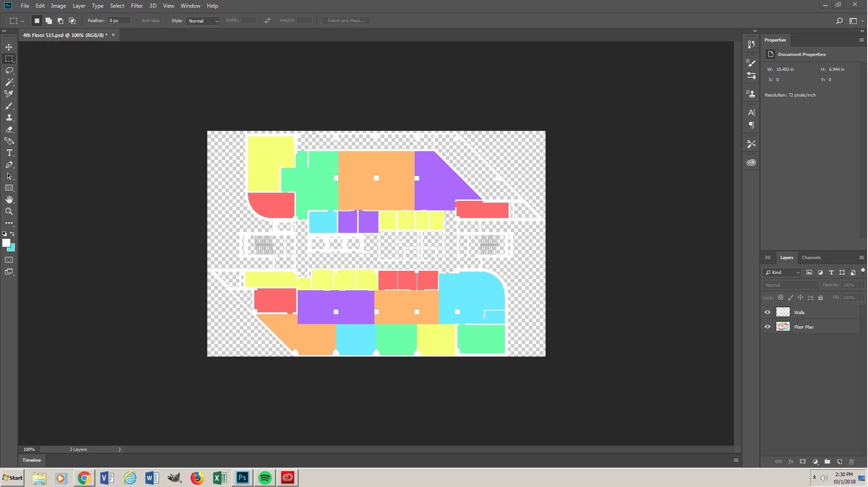Select the Lasso tool

click(x=9, y=71)
